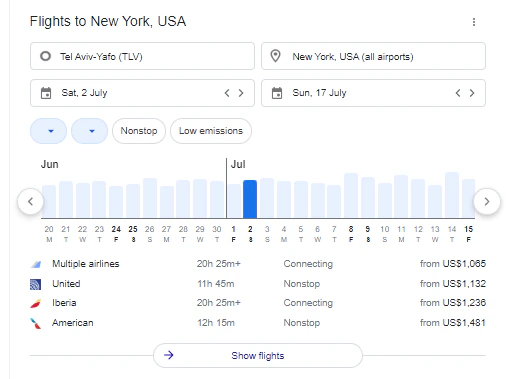Edit the New York, USA destination field

click(x=373, y=56)
